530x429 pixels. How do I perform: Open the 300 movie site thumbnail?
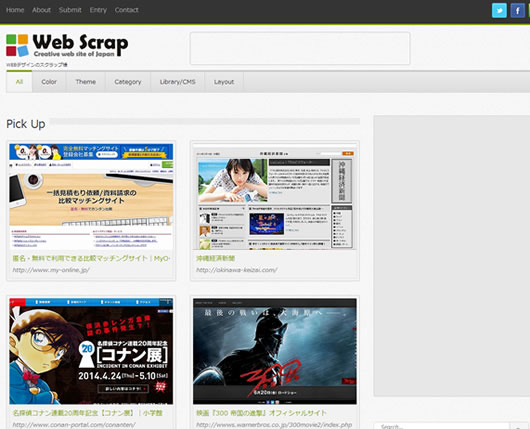click(275, 351)
